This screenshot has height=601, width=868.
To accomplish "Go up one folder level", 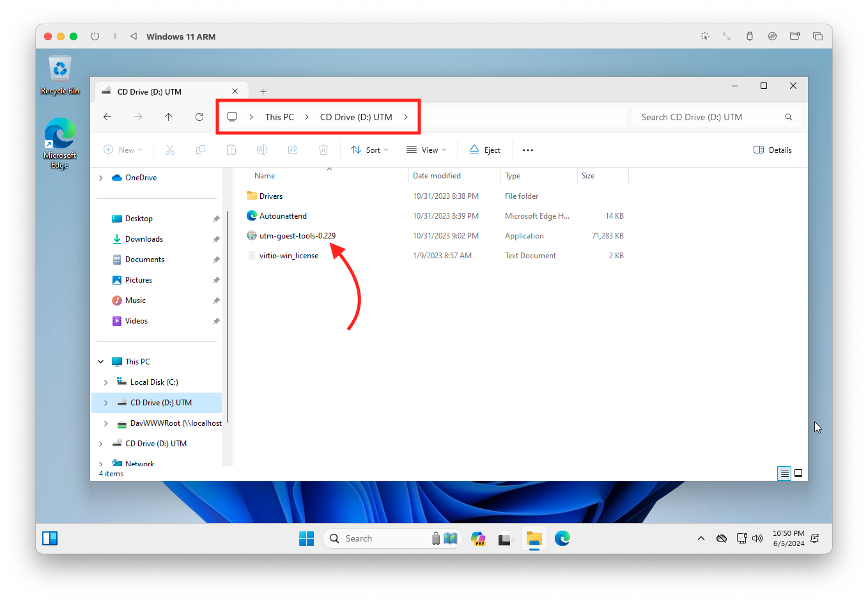I will 169,117.
